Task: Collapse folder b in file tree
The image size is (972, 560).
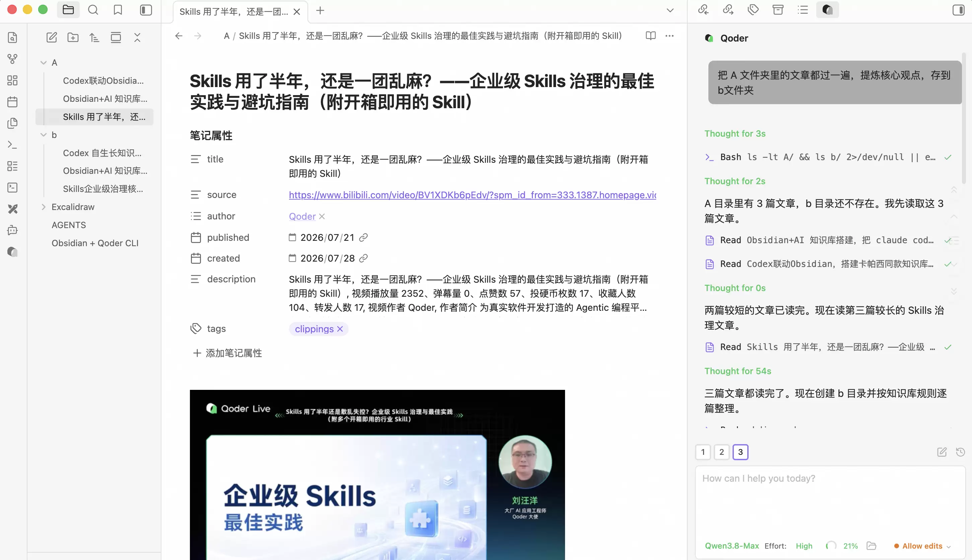Action: pos(44,135)
